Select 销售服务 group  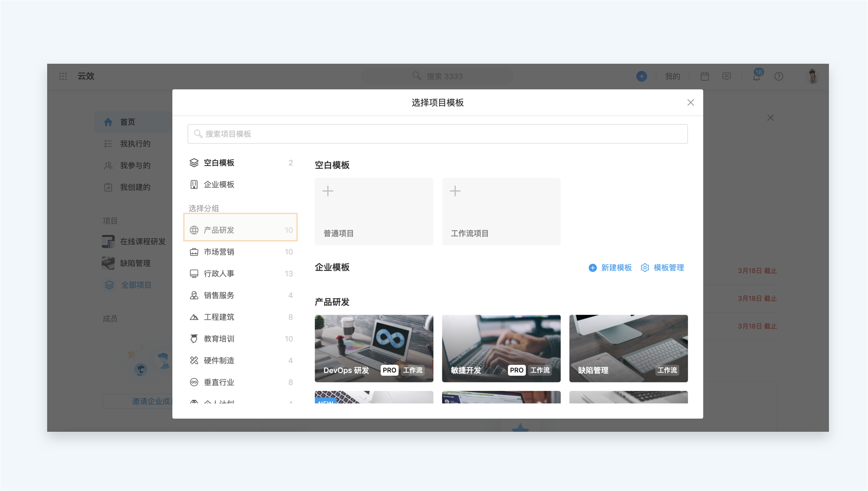pos(241,295)
